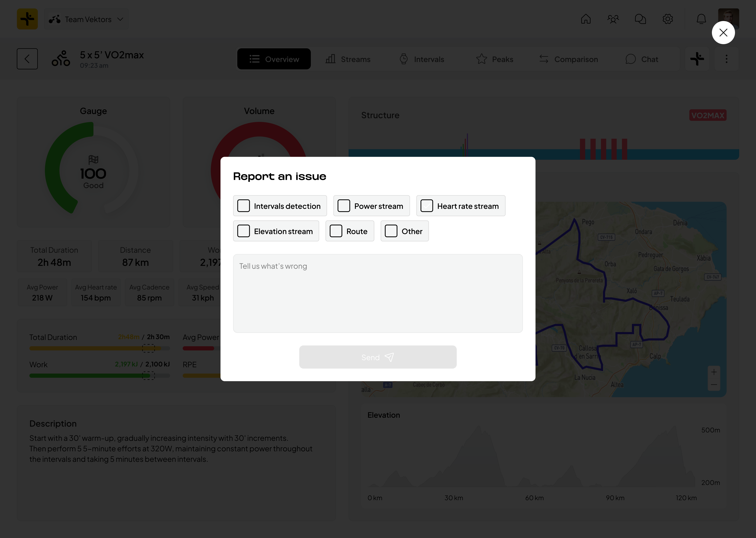Click the "5 x 5' VO2max" workout title
This screenshot has width=756, height=538.
click(x=112, y=55)
